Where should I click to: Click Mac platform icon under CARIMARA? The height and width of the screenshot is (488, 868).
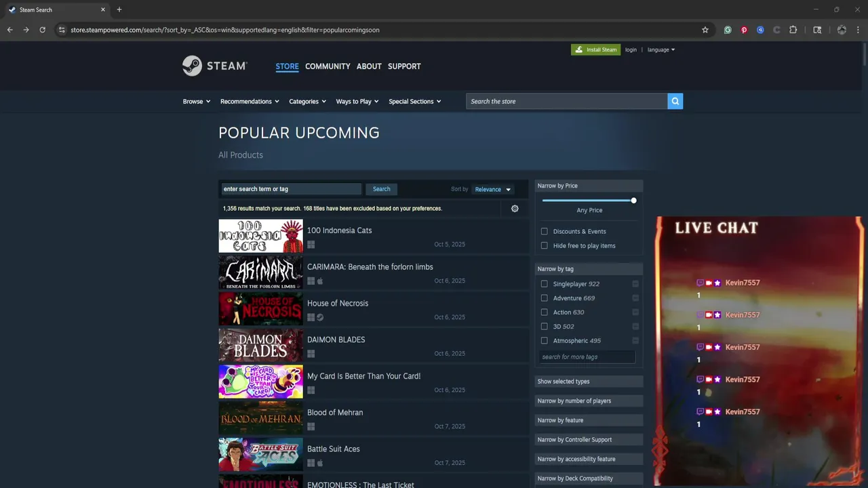pyautogui.click(x=320, y=281)
